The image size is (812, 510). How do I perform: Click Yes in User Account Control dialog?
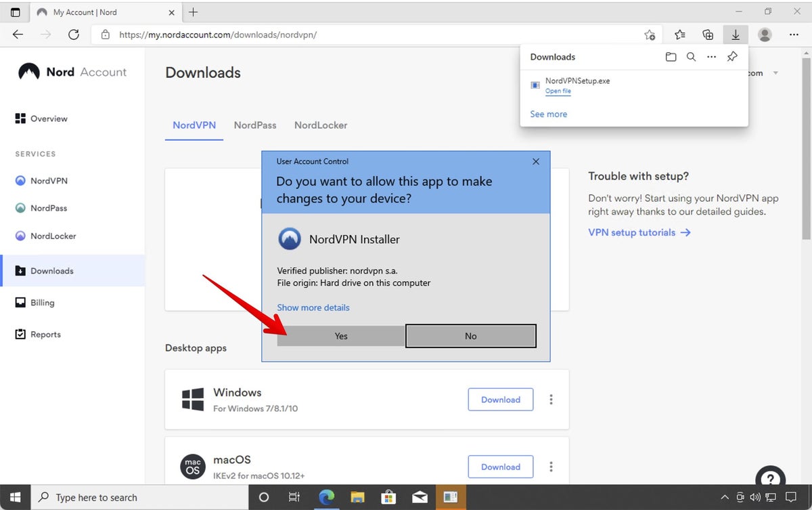point(341,336)
